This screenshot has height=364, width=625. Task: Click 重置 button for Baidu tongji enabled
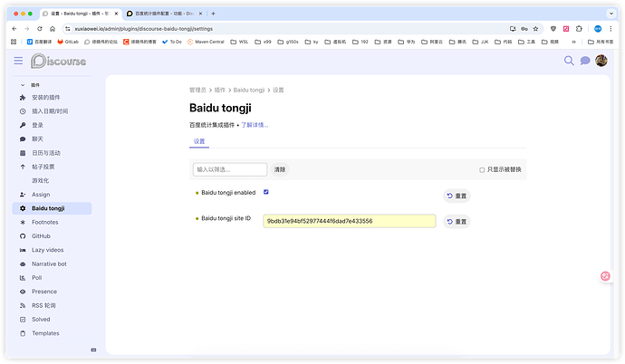[457, 196]
